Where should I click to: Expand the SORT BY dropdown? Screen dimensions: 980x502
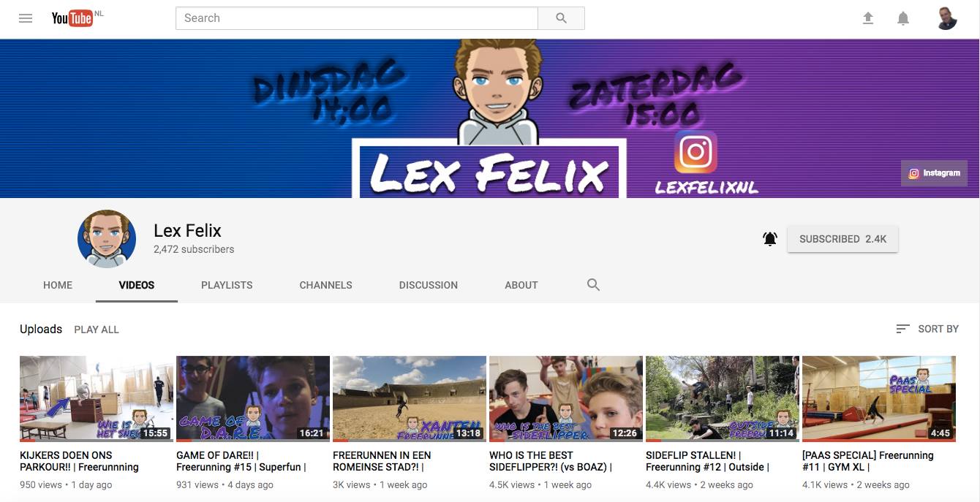[x=927, y=329]
